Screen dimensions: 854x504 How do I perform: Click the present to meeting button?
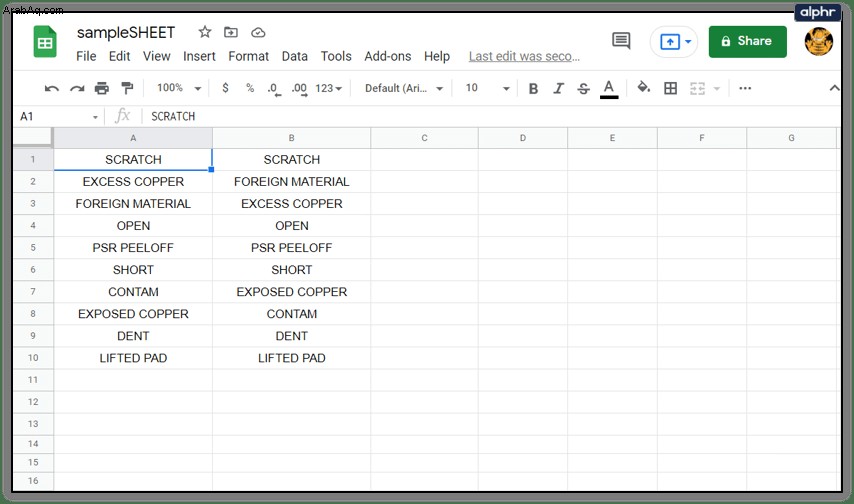pyautogui.click(x=669, y=41)
